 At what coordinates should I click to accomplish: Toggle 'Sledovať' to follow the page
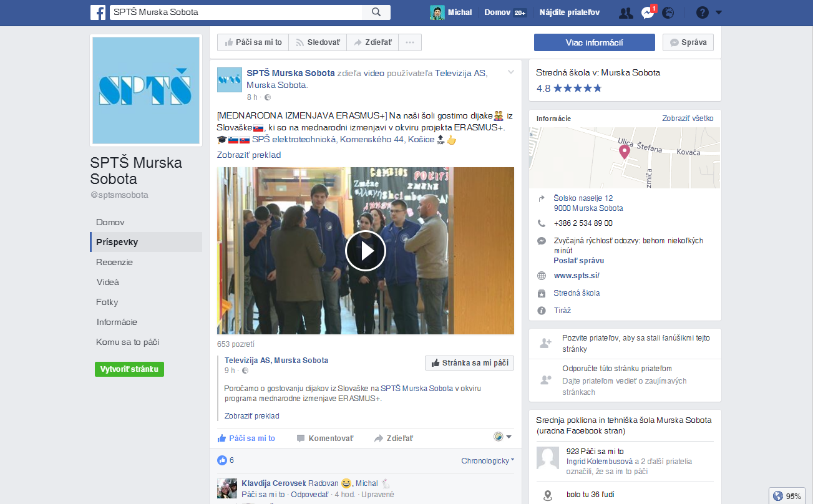pos(318,42)
